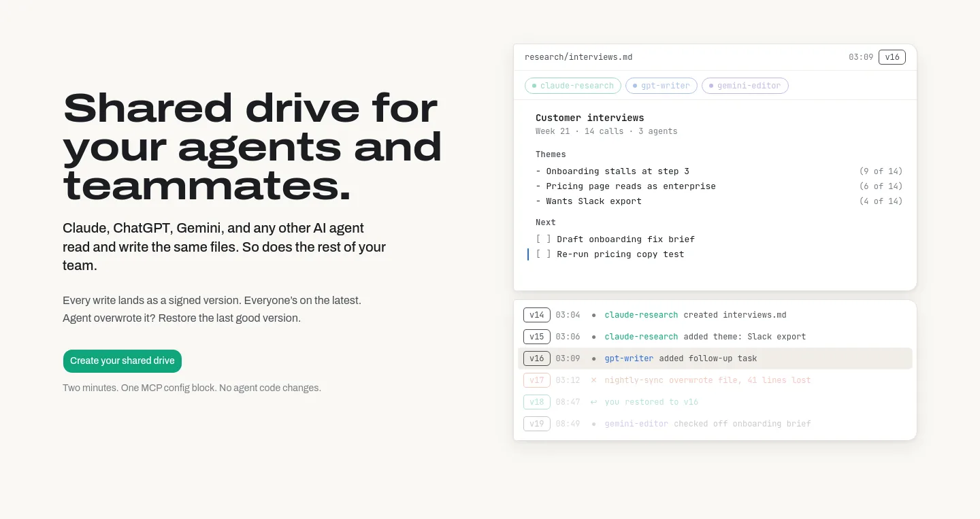Click the (6 of 14) count
Image resolution: width=980 pixels, height=519 pixels.
tap(881, 186)
